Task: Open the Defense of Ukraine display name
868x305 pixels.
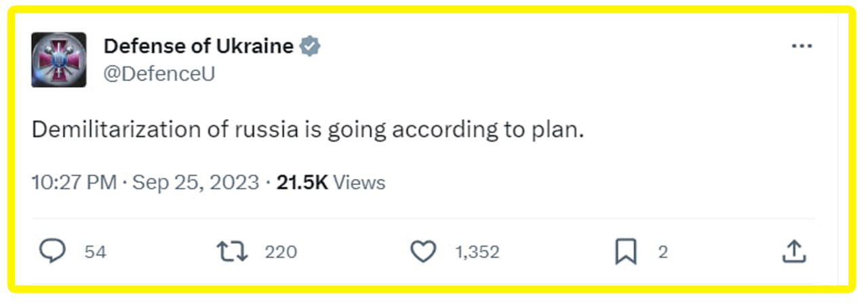Action: click(198, 46)
